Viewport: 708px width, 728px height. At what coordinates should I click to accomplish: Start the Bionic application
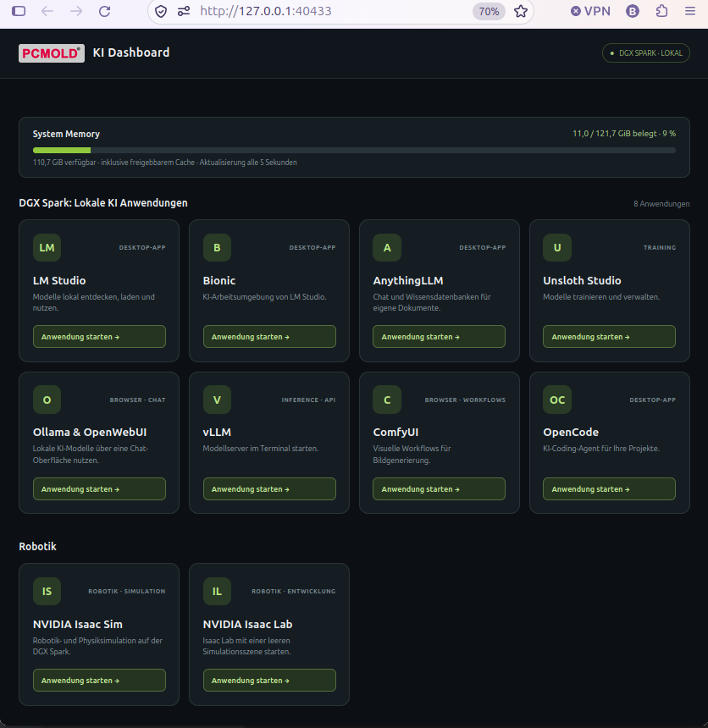click(x=269, y=337)
